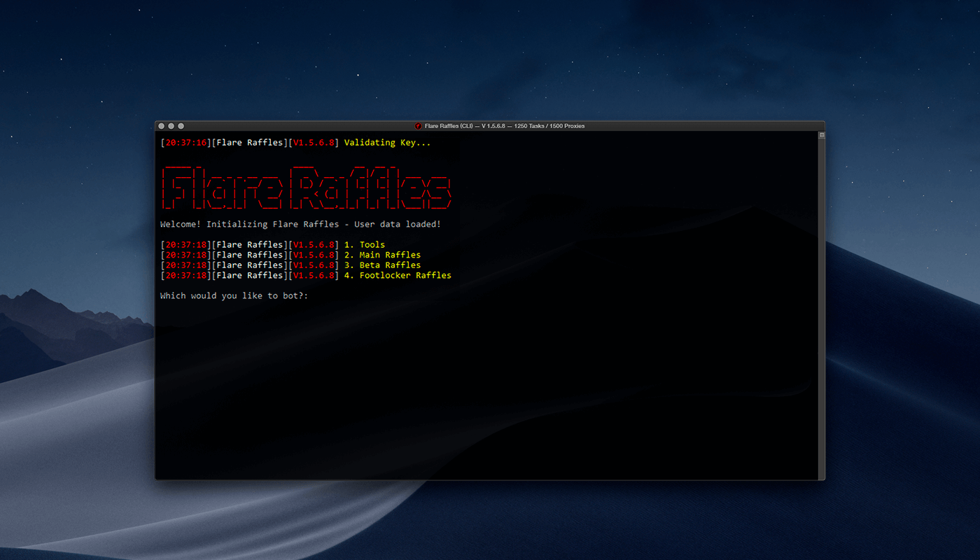Select '4. Footlocker Raffles' option
Viewport: 980px width, 560px height.
tap(398, 276)
